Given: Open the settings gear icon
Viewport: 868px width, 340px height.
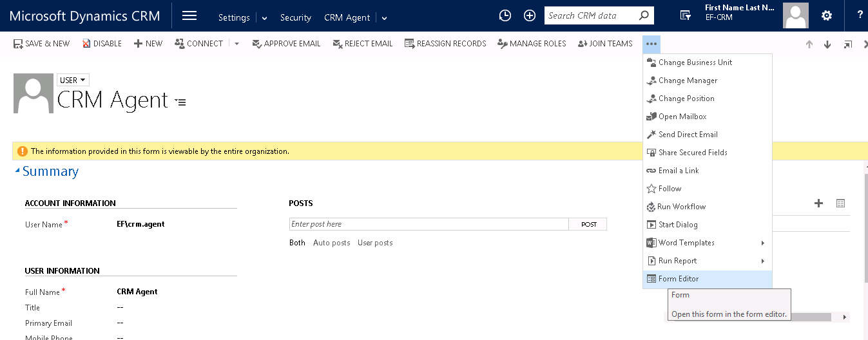Looking at the screenshot, I should pyautogui.click(x=827, y=15).
